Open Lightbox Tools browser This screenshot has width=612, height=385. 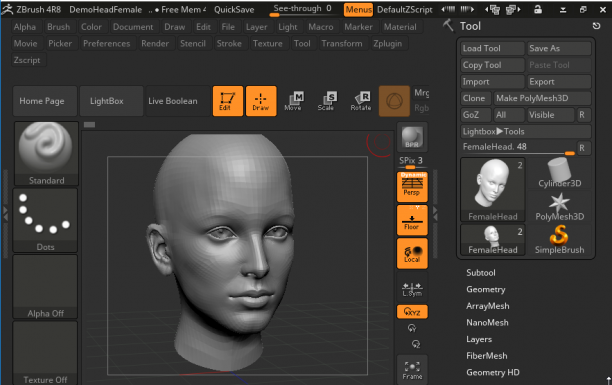tap(525, 132)
